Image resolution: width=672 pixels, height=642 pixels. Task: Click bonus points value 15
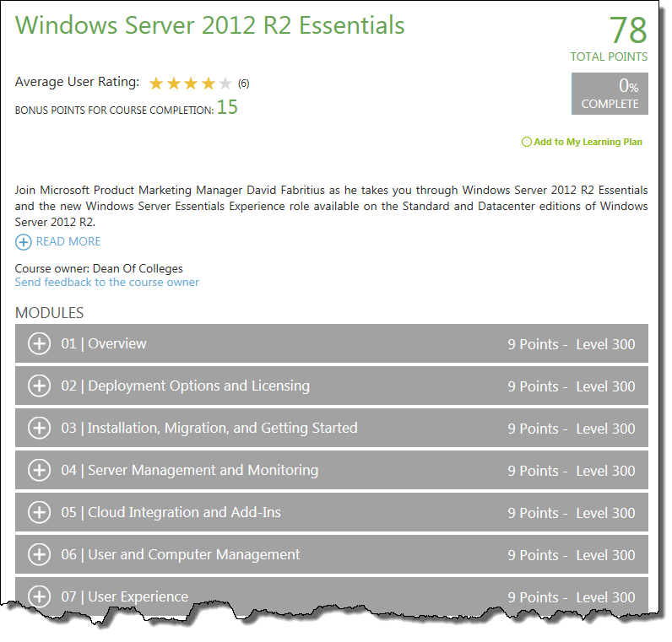[x=227, y=107]
